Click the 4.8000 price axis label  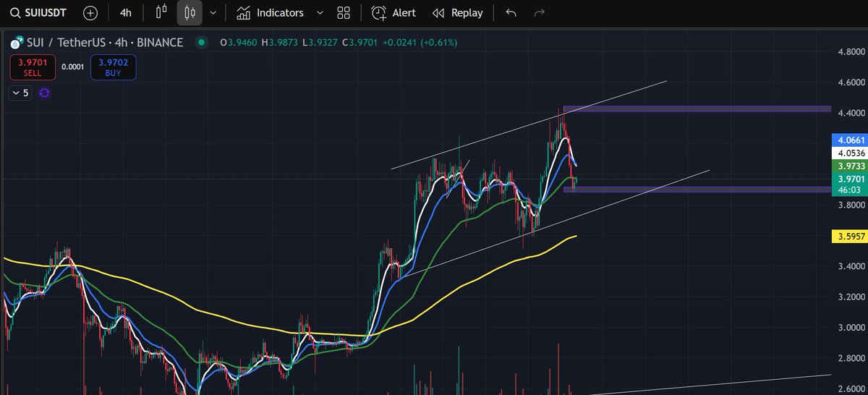click(851, 52)
